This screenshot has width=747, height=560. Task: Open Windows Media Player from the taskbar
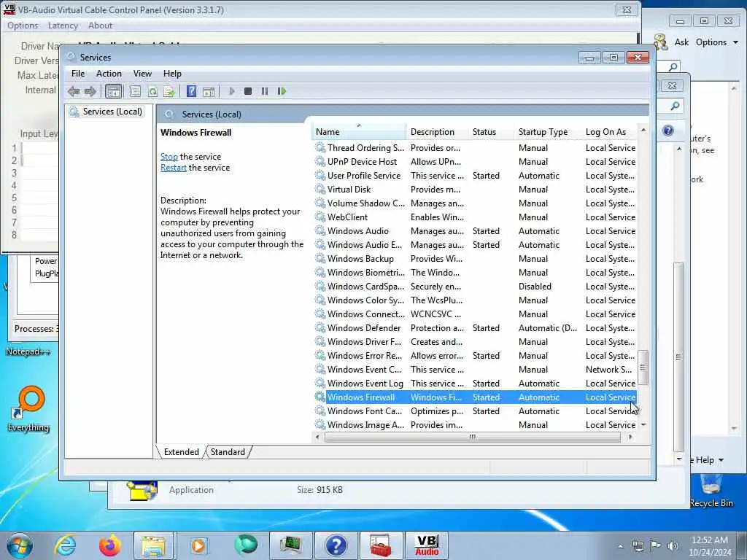pyautogui.click(x=198, y=545)
